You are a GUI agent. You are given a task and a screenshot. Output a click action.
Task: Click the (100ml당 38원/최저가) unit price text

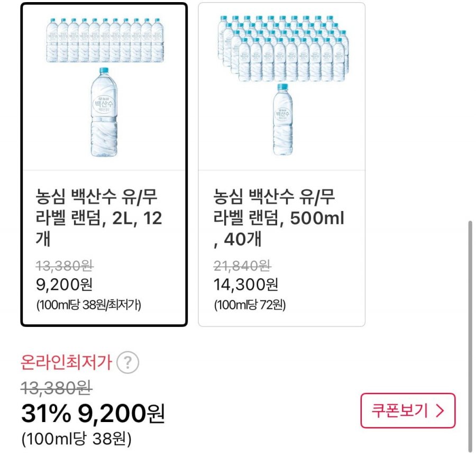tap(88, 305)
